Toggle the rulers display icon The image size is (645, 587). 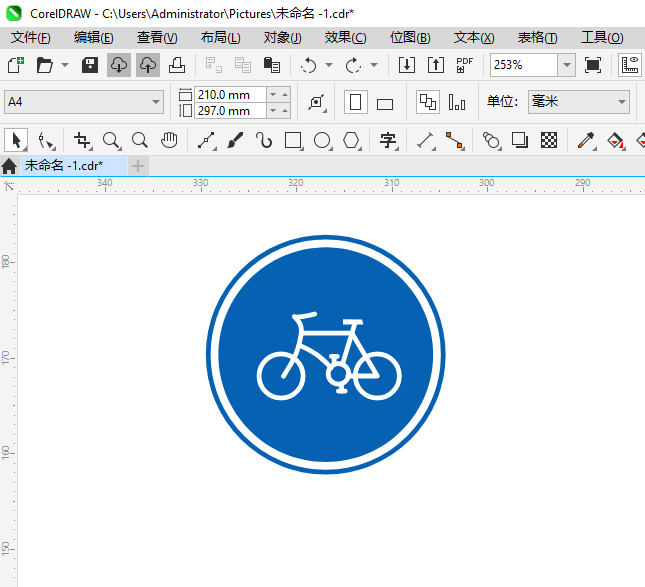630,65
